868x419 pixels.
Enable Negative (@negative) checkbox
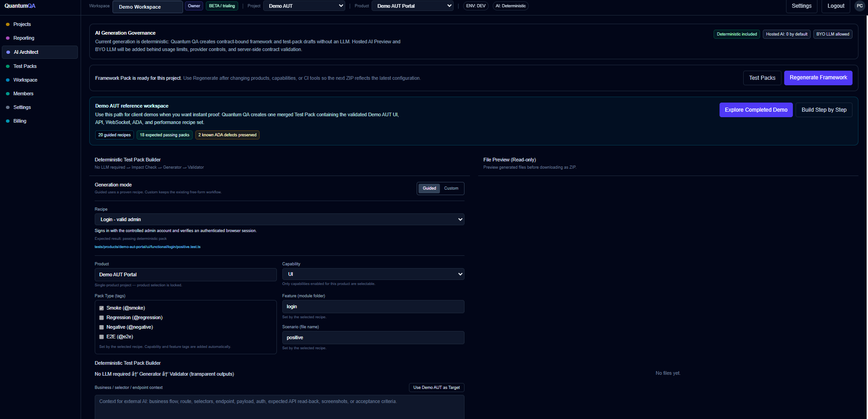click(x=102, y=327)
